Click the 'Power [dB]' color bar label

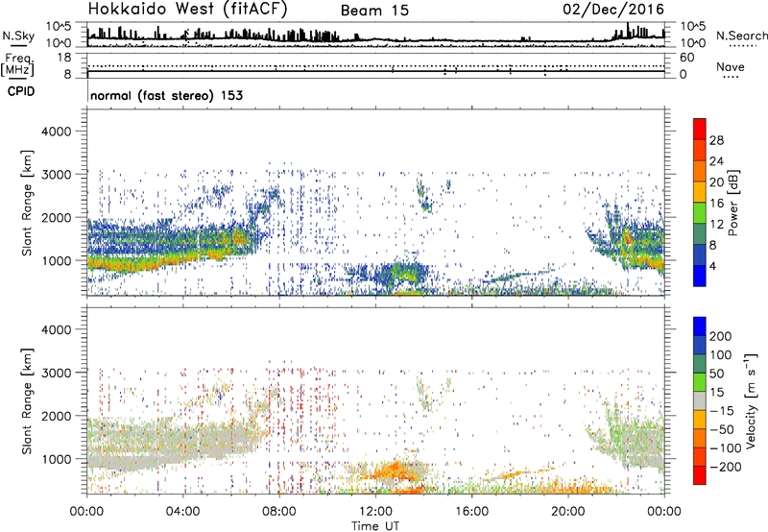point(732,203)
